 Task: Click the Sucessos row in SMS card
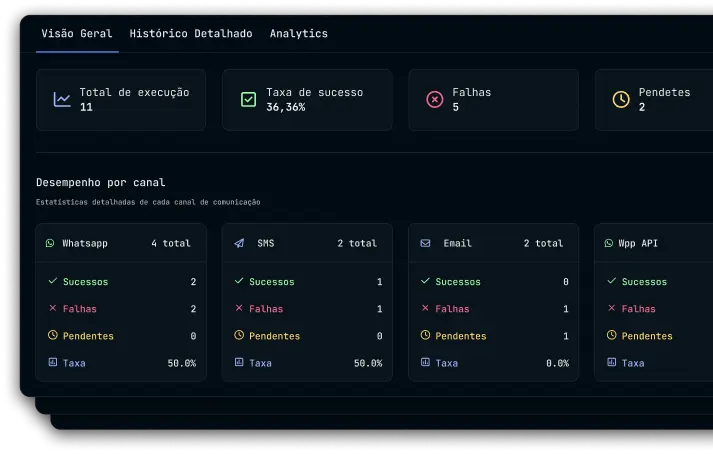coord(307,282)
